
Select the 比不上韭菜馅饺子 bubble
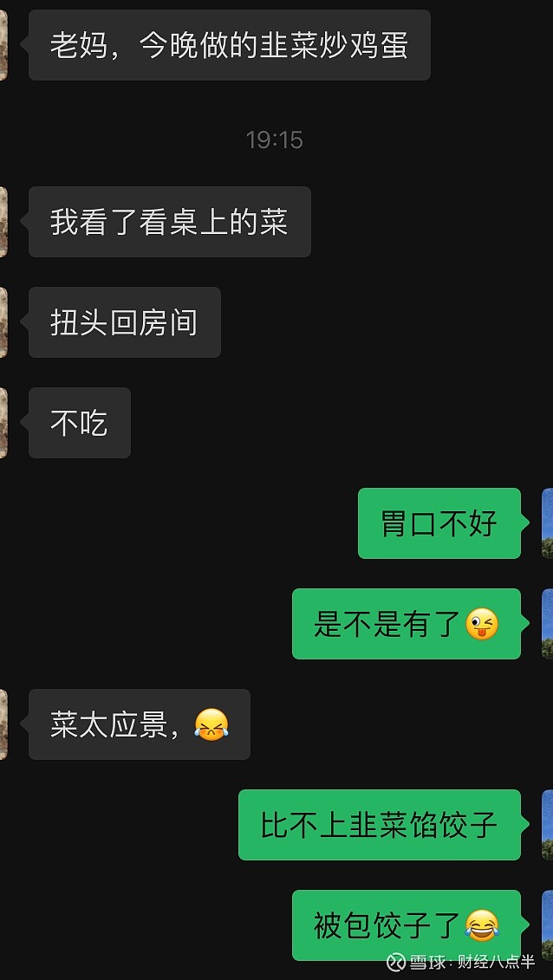coord(380,825)
